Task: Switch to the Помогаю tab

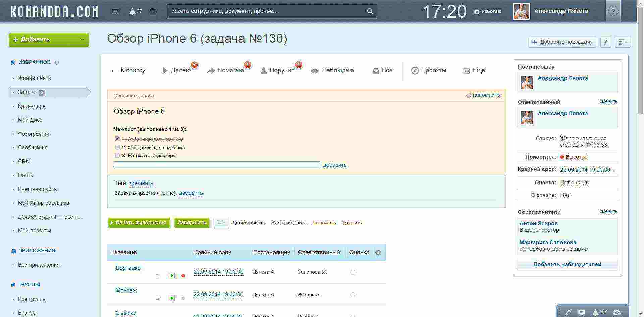Action: tap(225, 70)
